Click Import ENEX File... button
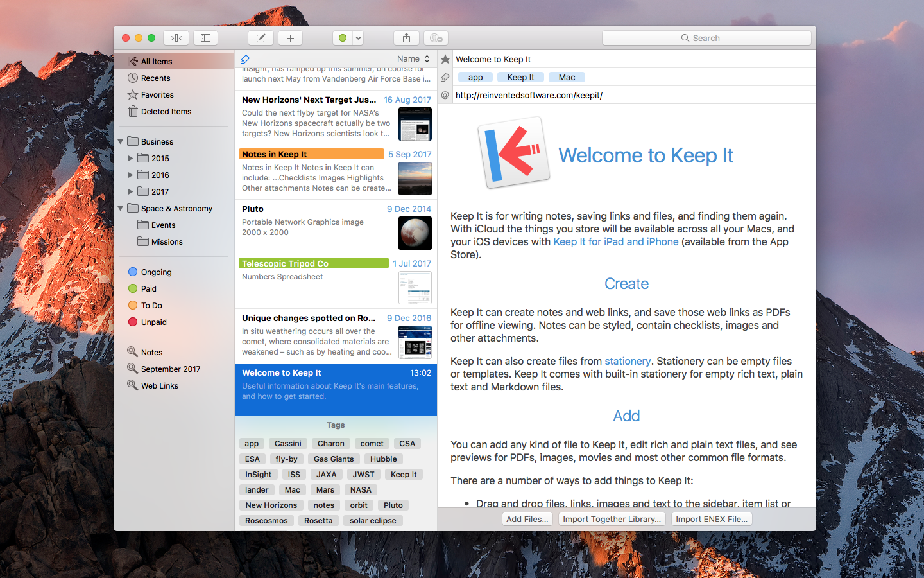The image size is (924, 578). coord(712,519)
